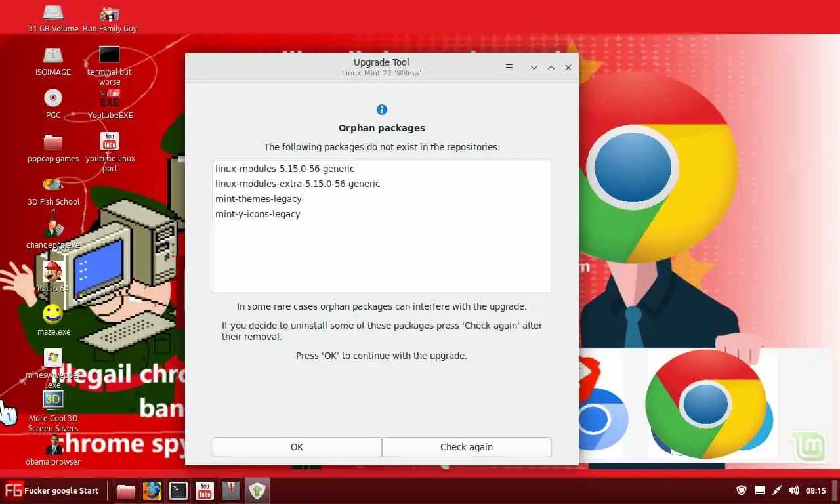Open the file manager folder in taskbar
The height and width of the screenshot is (504, 840).
pyautogui.click(x=126, y=491)
